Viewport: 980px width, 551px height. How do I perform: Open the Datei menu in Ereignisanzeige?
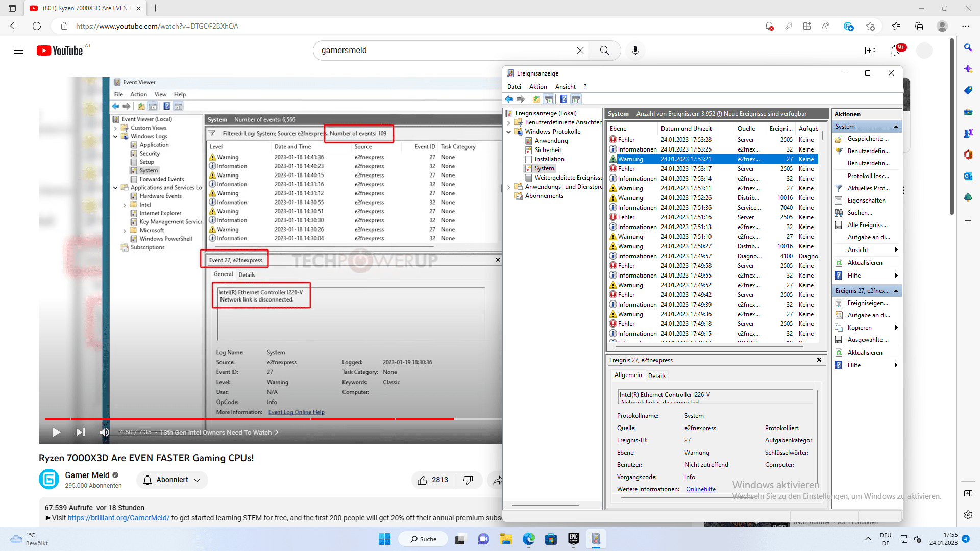pos(514,87)
